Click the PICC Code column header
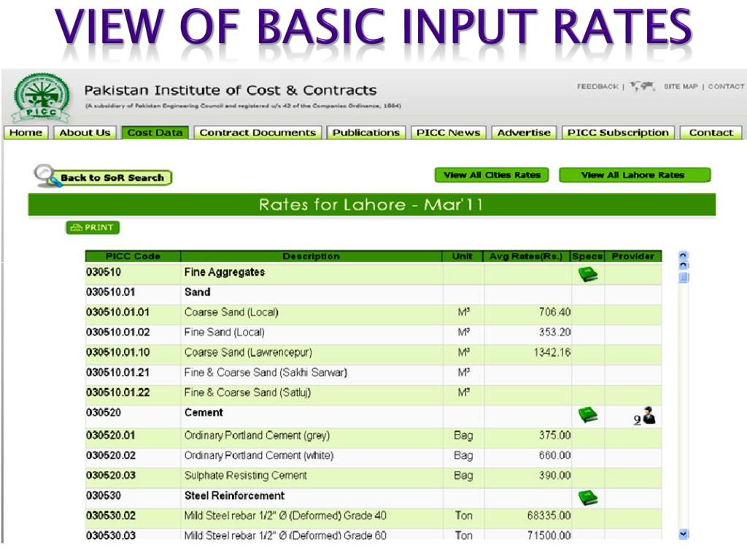The width and height of the screenshot is (747, 560). [x=133, y=256]
